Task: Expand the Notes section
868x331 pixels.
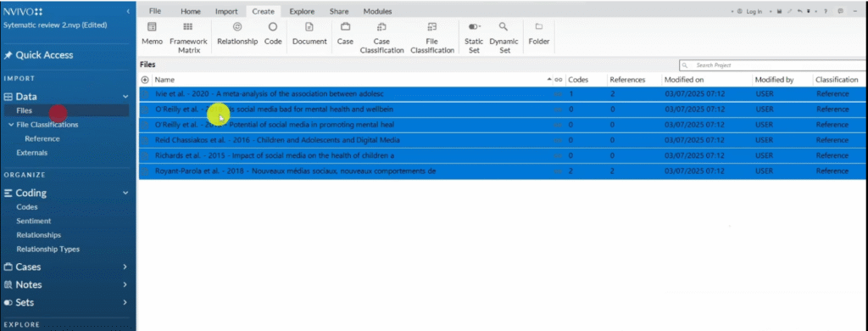Action: [125, 284]
